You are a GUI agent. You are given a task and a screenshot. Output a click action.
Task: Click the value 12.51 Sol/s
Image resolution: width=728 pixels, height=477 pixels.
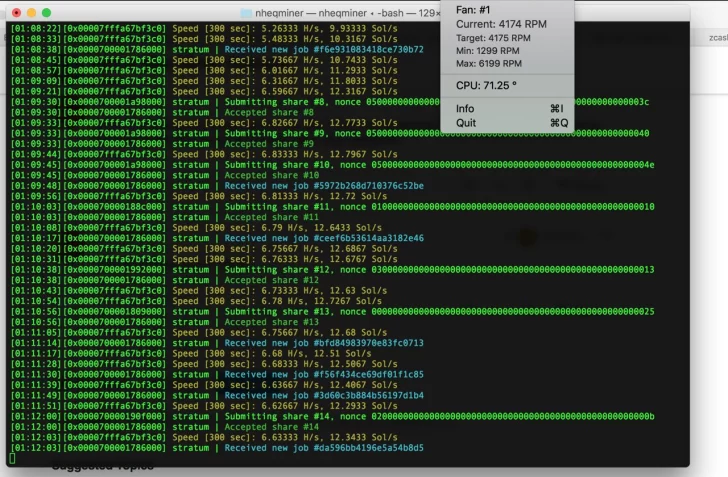(342, 353)
